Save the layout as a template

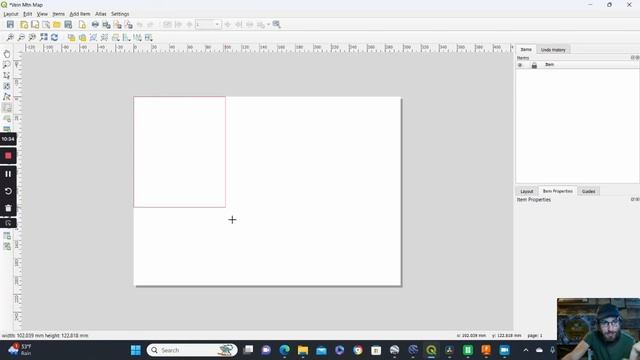[68, 24]
